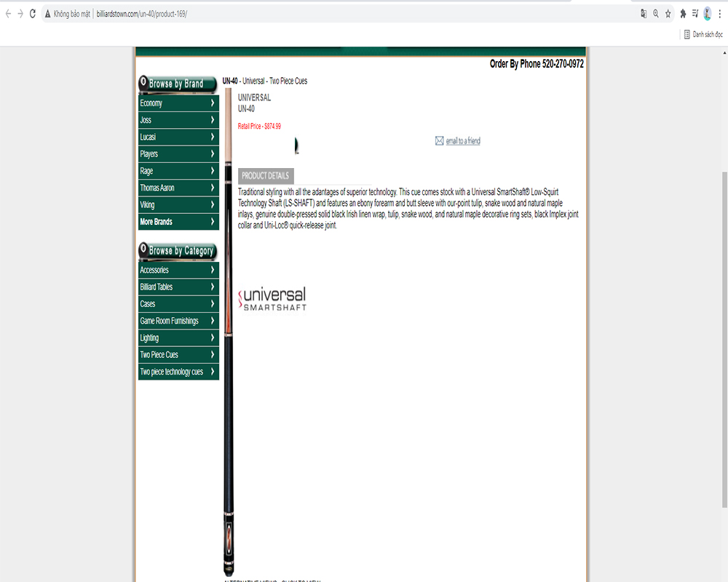Open Accessories category
This screenshot has width=728, height=582.
click(178, 270)
